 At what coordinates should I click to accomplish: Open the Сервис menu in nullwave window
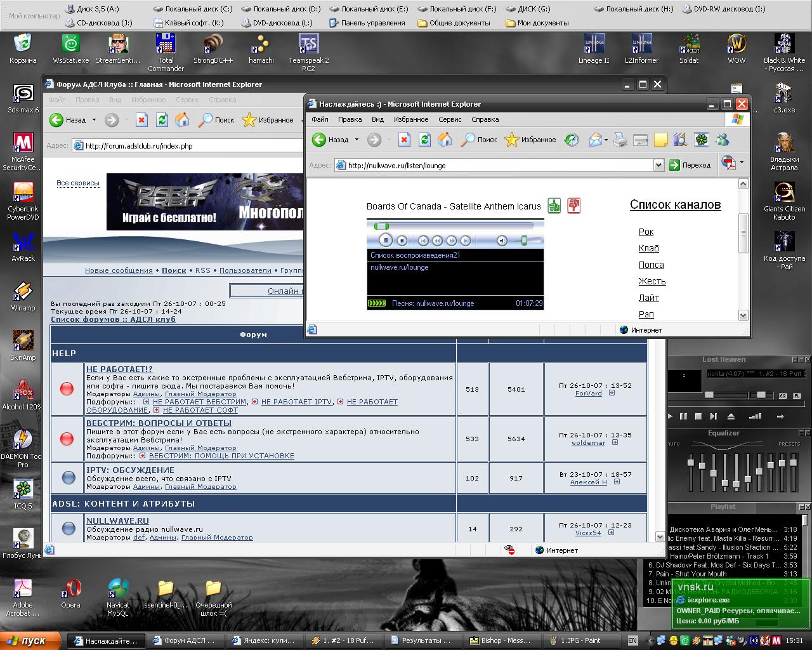(x=450, y=119)
